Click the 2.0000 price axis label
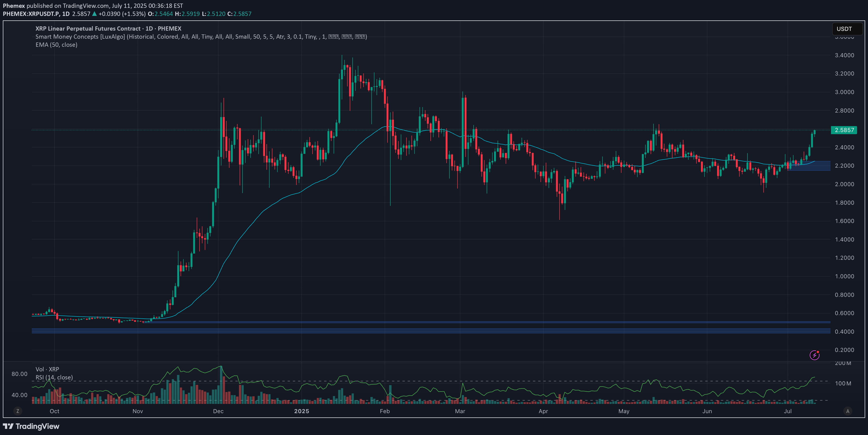The width and height of the screenshot is (868, 435). [x=845, y=184]
